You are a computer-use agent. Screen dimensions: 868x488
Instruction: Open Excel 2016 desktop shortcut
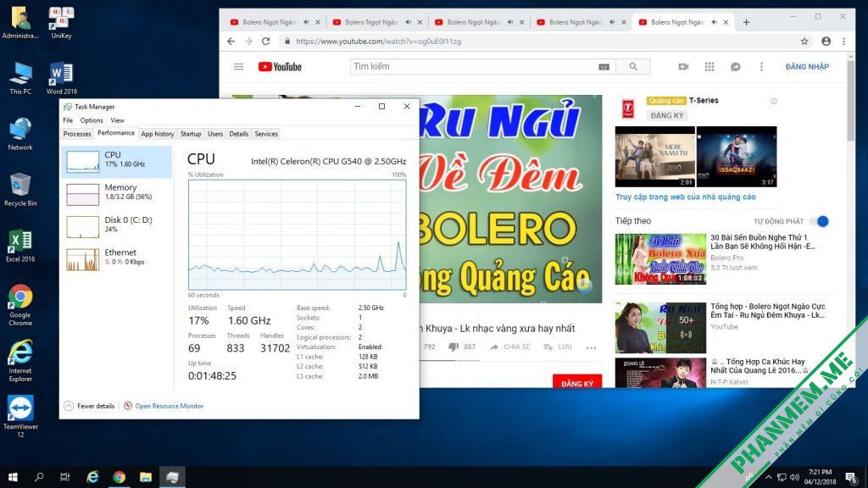coord(20,247)
